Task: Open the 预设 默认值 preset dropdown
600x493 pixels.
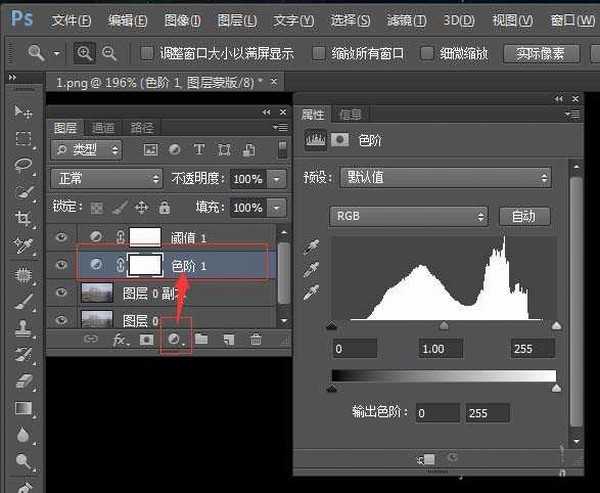Action: point(445,178)
